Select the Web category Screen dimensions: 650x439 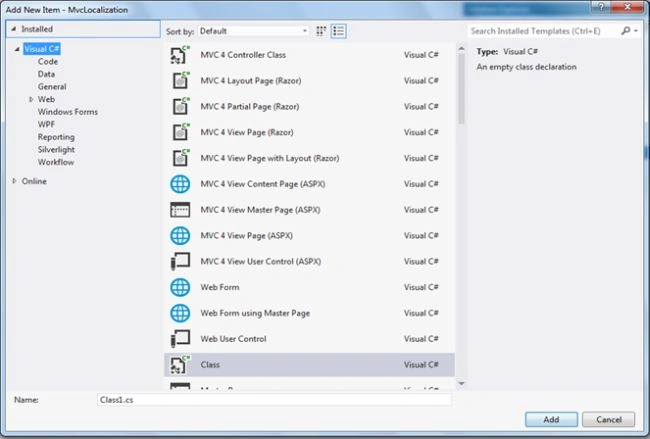point(46,99)
